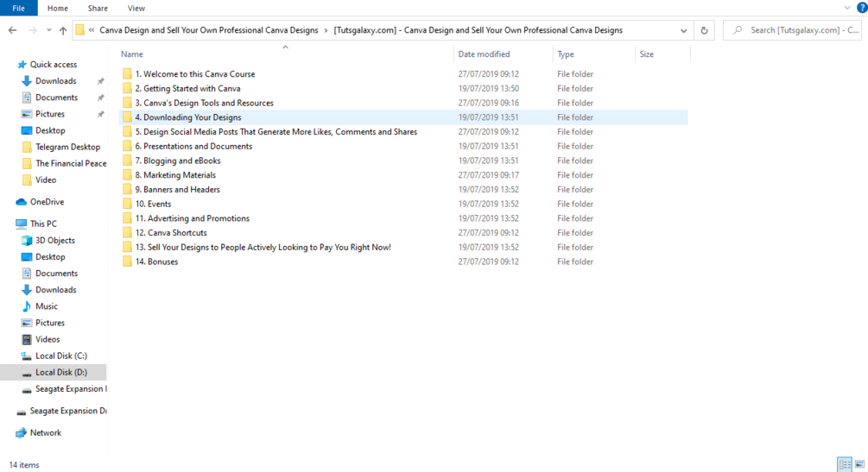
Task: Select Network in navigation pane
Action: (46, 433)
